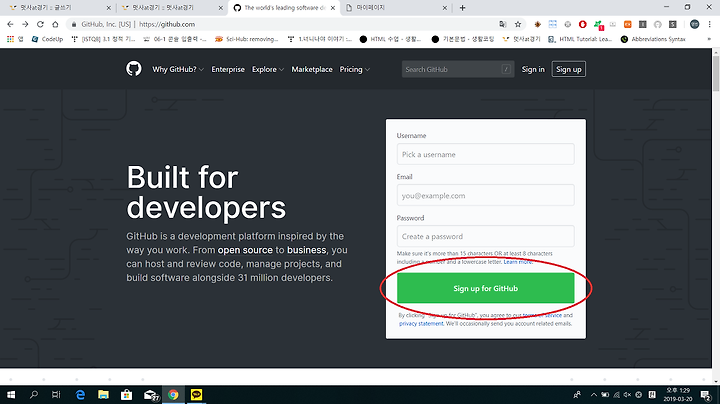
Task: Open the Chrome icon on taskbar
Action: [173, 395]
